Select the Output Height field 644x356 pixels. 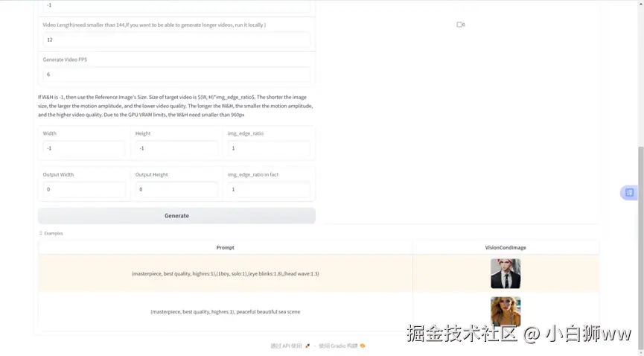click(176, 189)
